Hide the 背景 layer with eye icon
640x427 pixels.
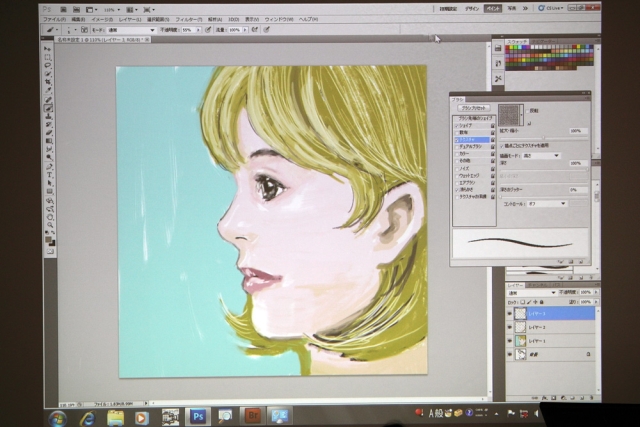tap(509, 354)
